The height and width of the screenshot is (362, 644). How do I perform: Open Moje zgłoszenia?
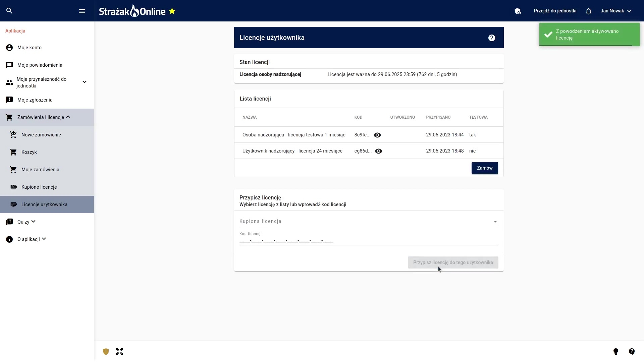pyautogui.click(x=47, y=100)
